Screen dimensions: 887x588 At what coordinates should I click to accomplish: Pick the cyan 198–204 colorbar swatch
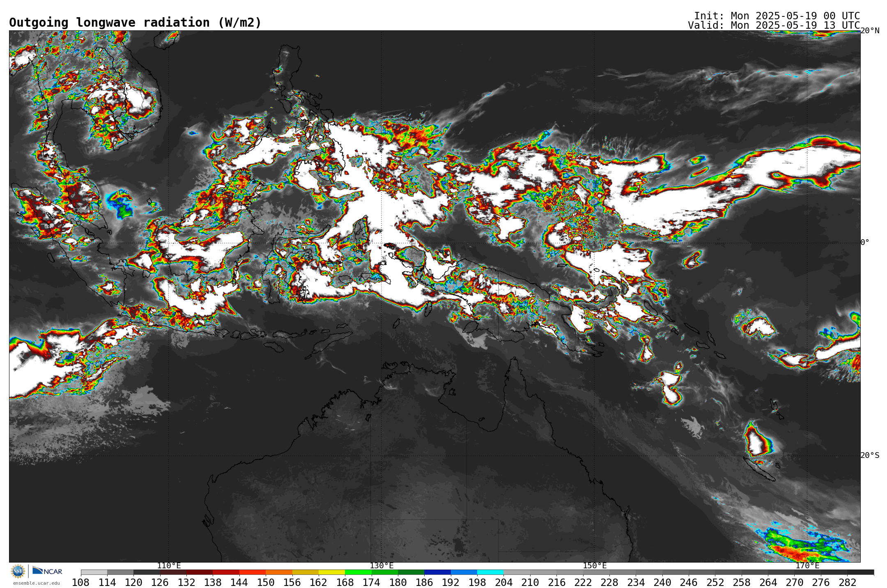(490, 572)
